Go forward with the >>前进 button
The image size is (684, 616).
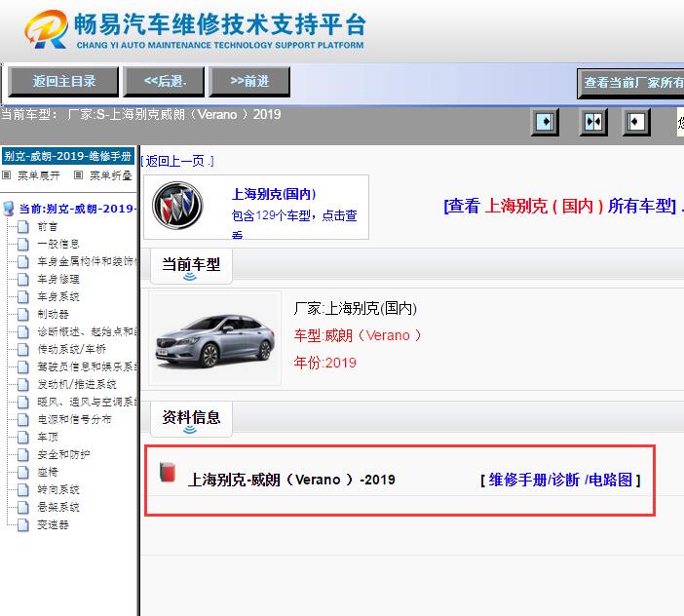coord(249,81)
